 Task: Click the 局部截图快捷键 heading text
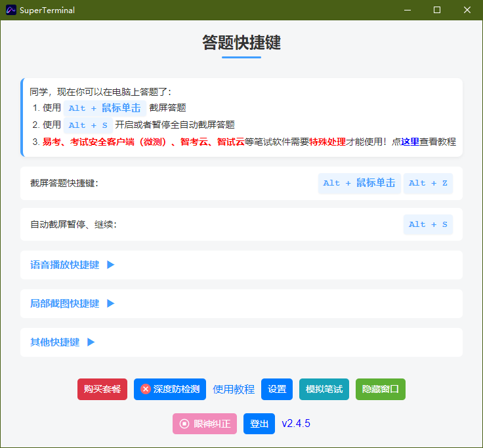(x=65, y=304)
